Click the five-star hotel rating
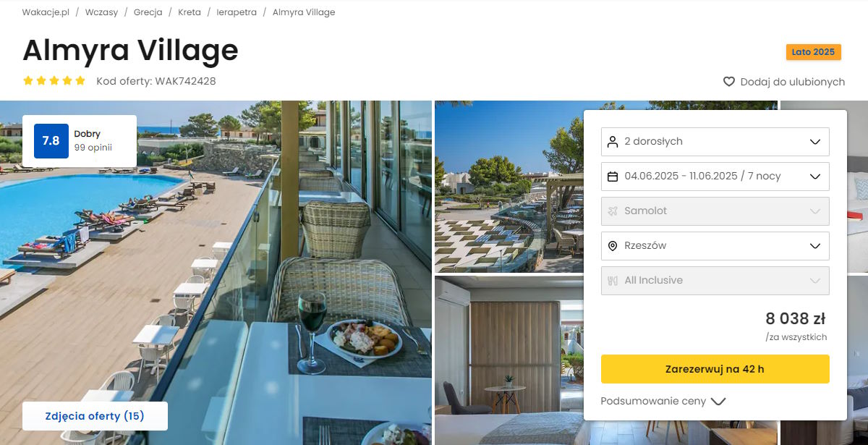868x445 pixels. pos(54,81)
